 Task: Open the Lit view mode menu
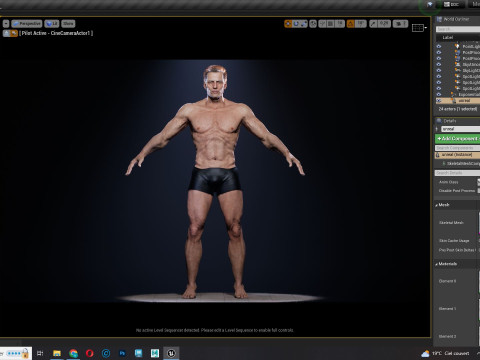pos(52,24)
